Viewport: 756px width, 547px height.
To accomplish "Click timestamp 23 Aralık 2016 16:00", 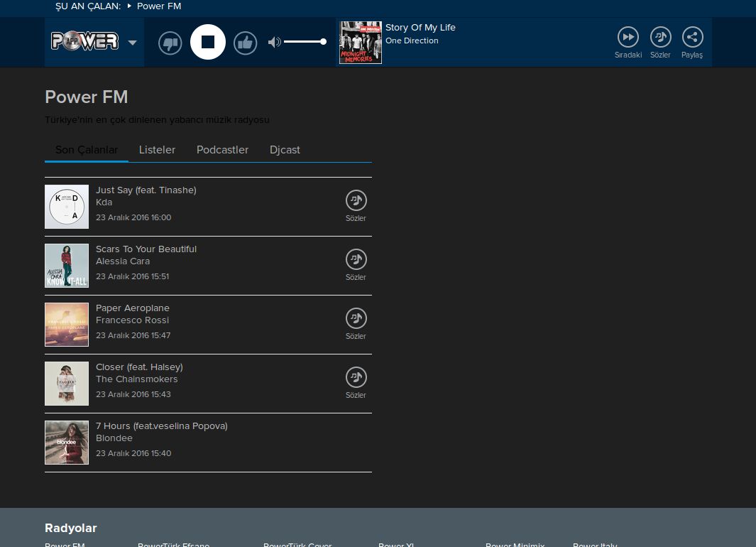I will click(133, 217).
